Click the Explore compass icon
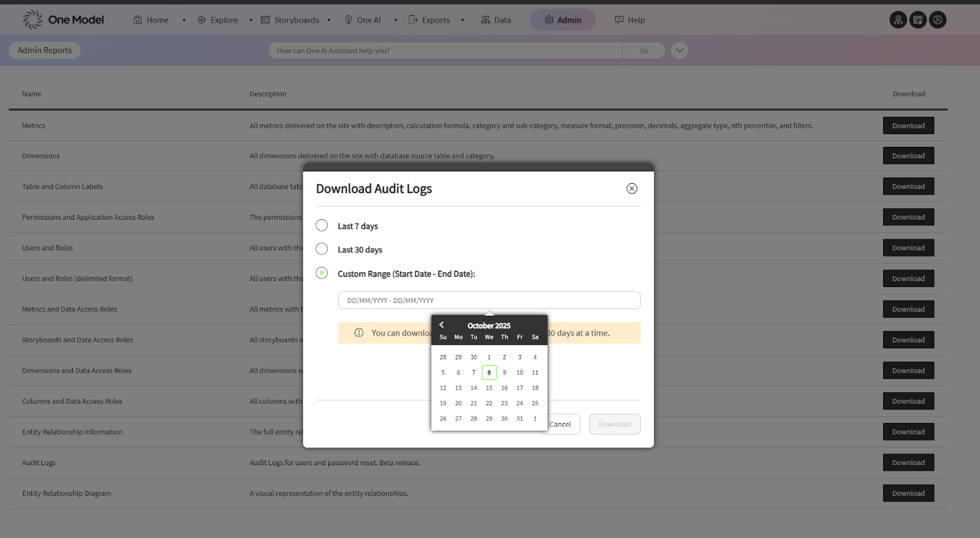 click(202, 20)
